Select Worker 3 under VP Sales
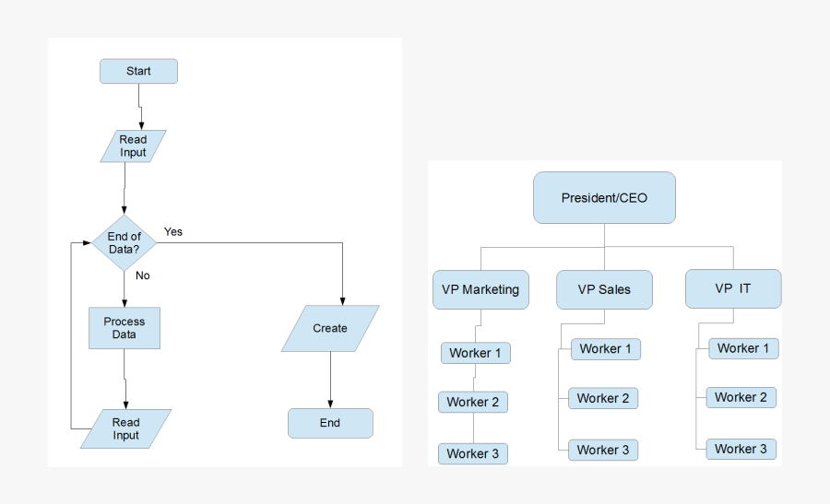This screenshot has width=830, height=504. (x=603, y=450)
